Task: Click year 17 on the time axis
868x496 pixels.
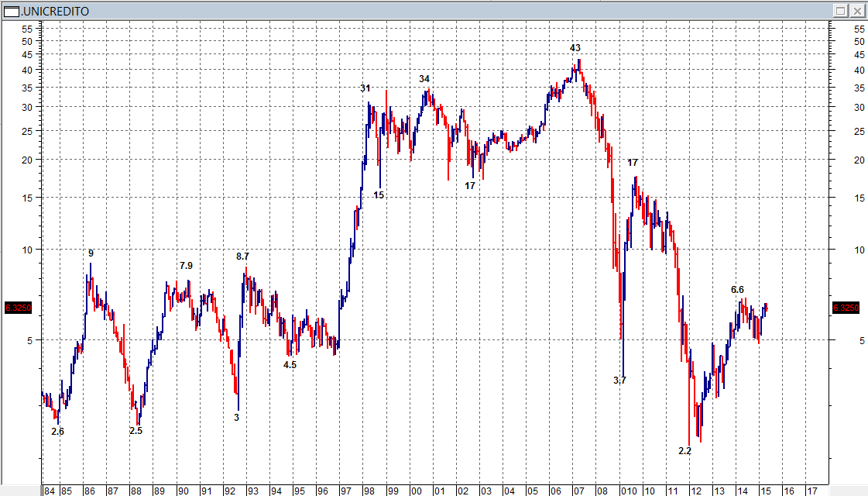Action: click(x=811, y=491)
